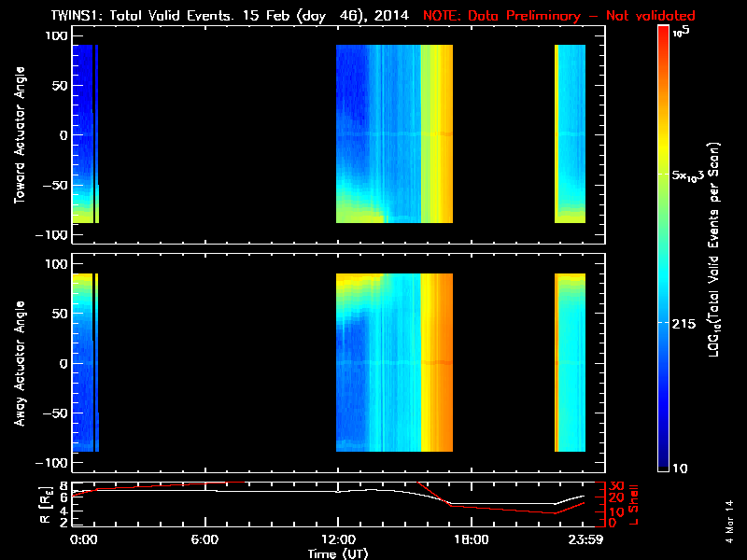Select the '23:59' time tick label
Image resolution: width=747 pixels, height=560 pixels.
click(x=588, y=539)
